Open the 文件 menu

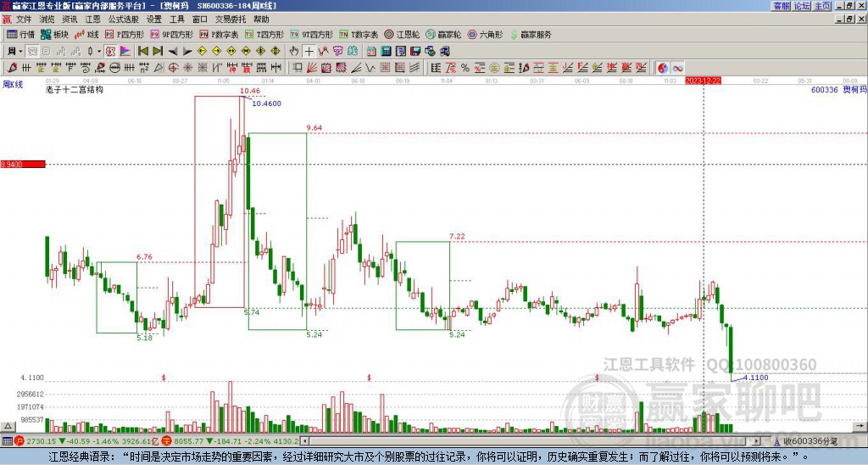pos(24,20)
